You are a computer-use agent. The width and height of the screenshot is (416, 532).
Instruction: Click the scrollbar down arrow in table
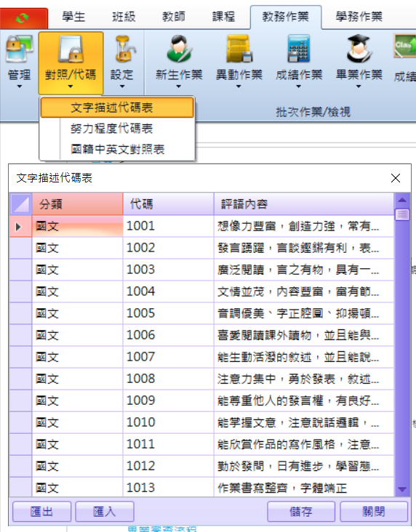pyautogui.click(x=402, y=489)
